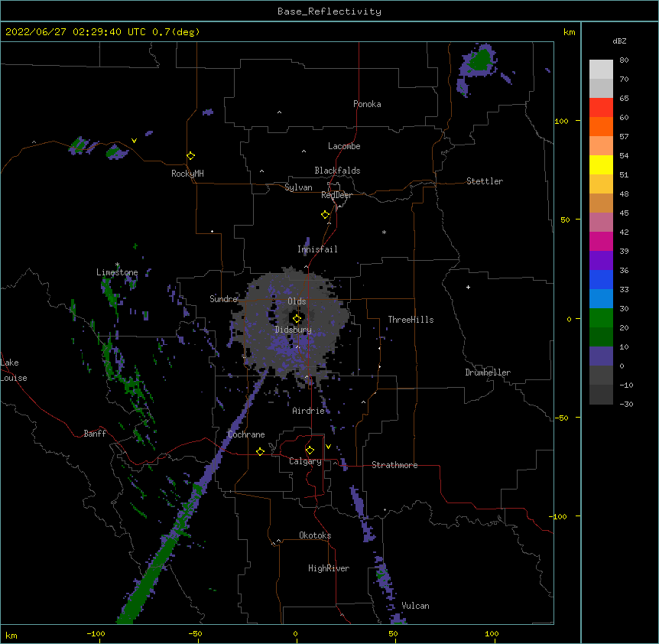This screenshot has height=644, width=659.
Task: Pick the slate purple 0-10 dBZ legend swatch
Action: pos(601,356)
